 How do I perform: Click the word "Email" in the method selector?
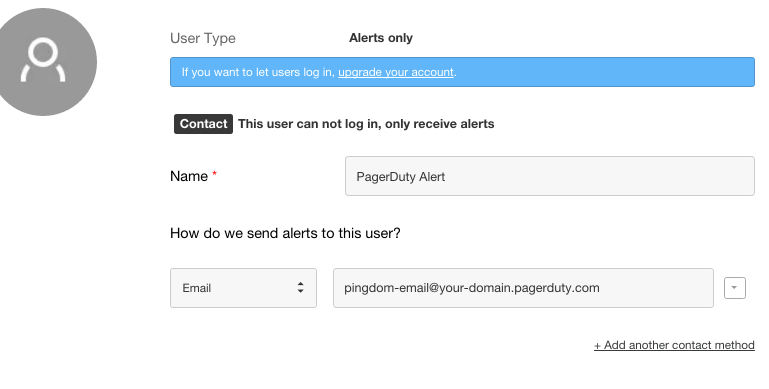[197, 288]
